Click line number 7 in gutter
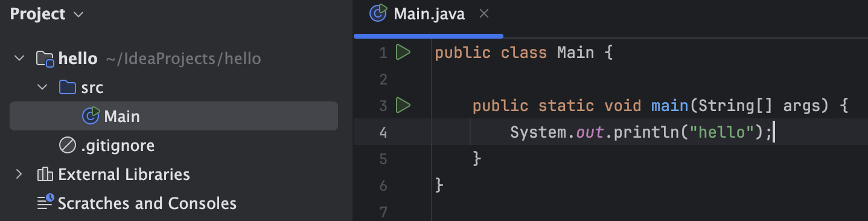The height and width of the screenshot is (221, 868). (383, 212)
